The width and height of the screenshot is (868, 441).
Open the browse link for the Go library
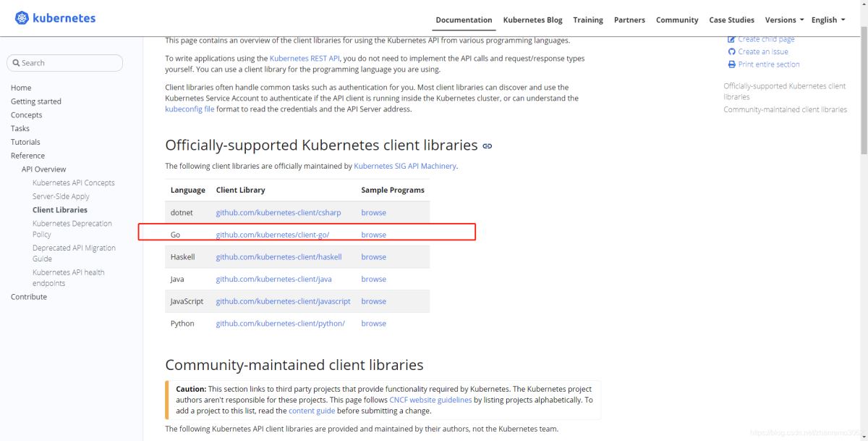[374, 235]
